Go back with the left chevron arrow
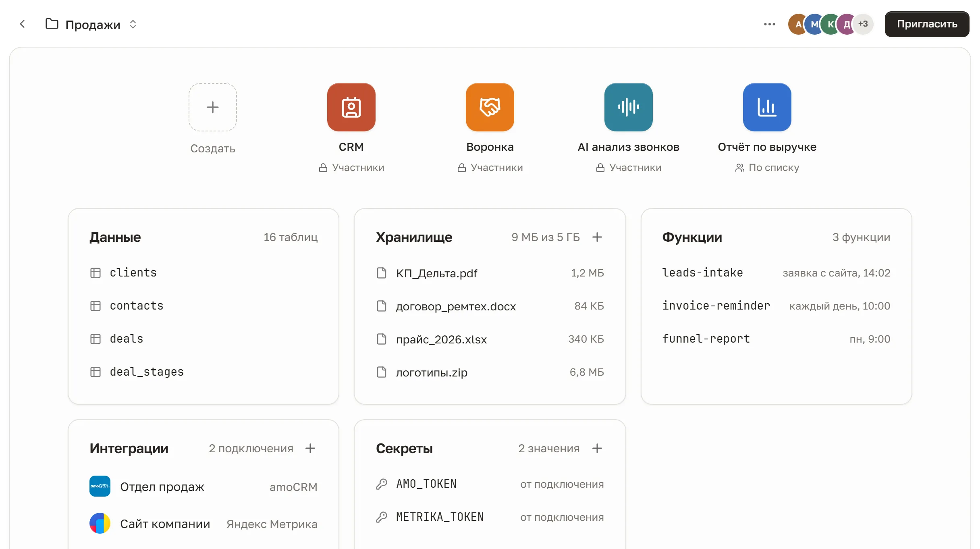 23,24
